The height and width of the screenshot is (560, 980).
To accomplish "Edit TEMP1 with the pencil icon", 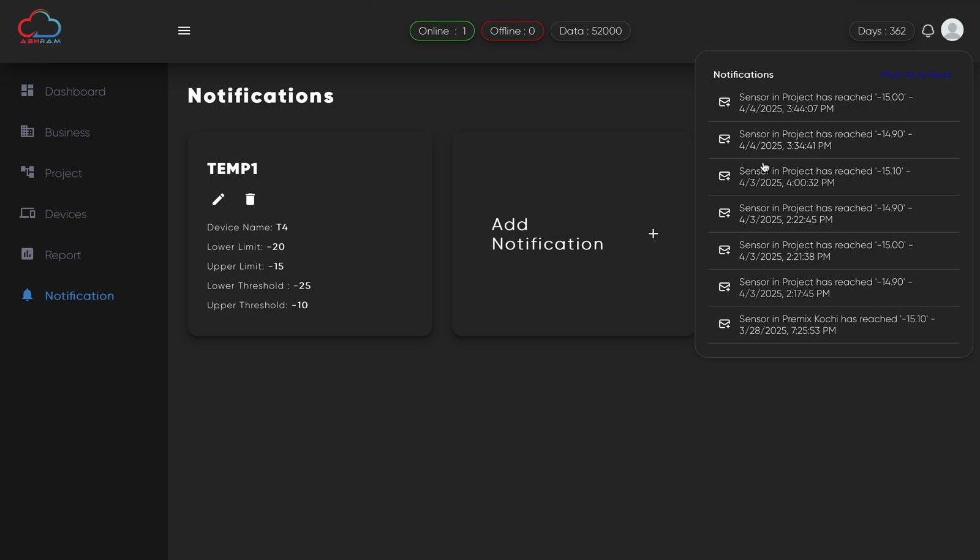I will pos(218,199).
